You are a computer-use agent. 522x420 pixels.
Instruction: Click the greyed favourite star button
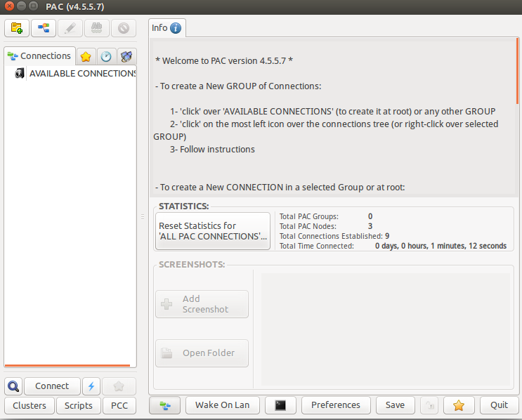(119, 386)
